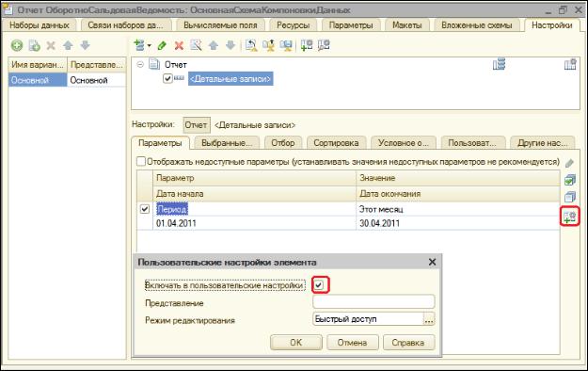
Task: Switch to Другие настройки tab
Action: point(542,143)
